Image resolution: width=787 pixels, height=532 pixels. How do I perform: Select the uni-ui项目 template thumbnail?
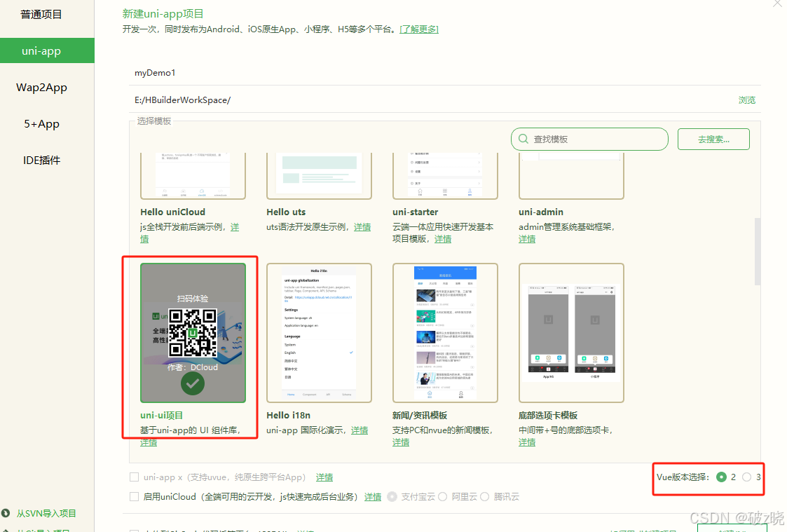click(x=193, y=333)
